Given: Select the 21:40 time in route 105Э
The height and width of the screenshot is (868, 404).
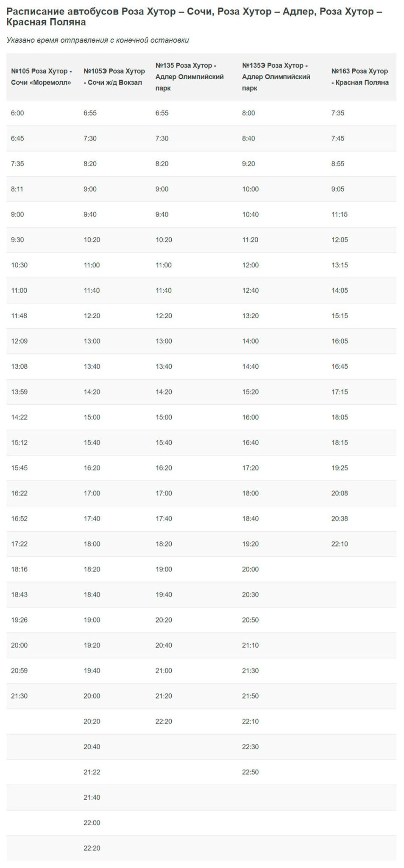Looking at the screenshot, I should click(92, 797).
